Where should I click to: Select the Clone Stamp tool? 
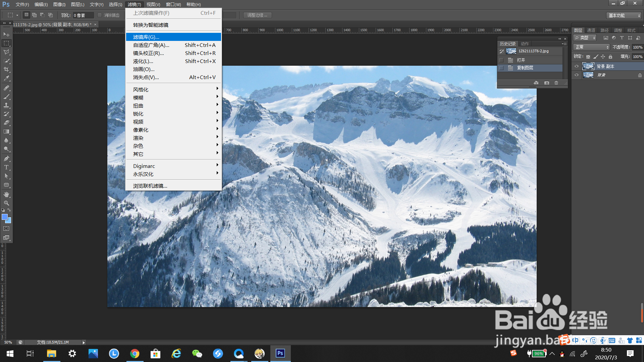tap(6, 105)
